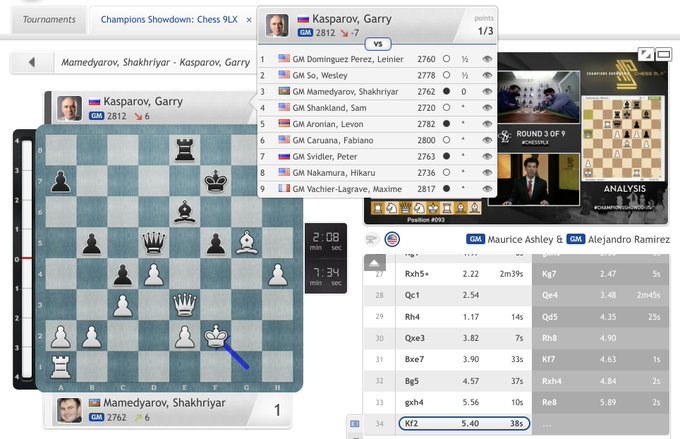
Task: Open Kasparov, Garry name above the board
Action: [143, 102]
